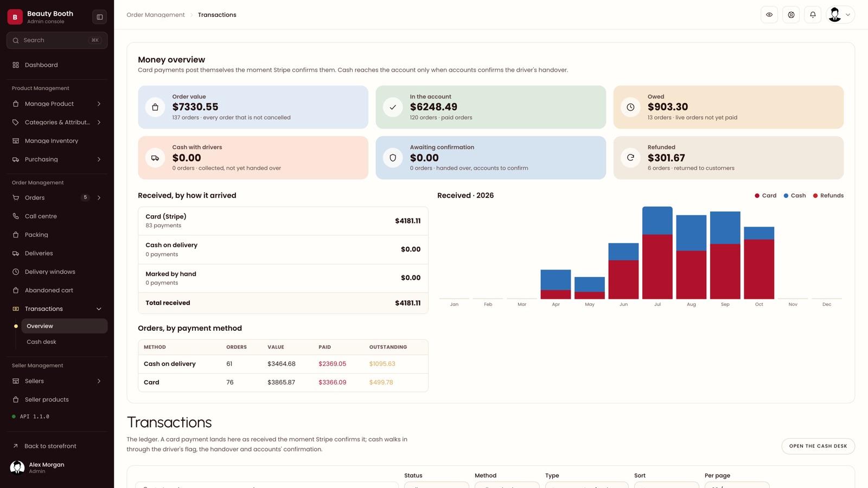This screenshot has width=868, height=488.
Task: Toggle the Cash legend color dot
Action: [x=786, y=196]
